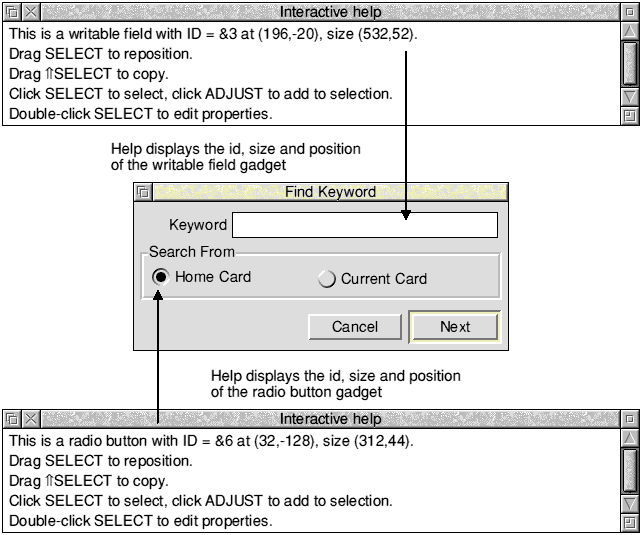Click adjust-size icon of top help window
Image resolution: width=642 pixels, height=535 pixels.
[630, 116]
